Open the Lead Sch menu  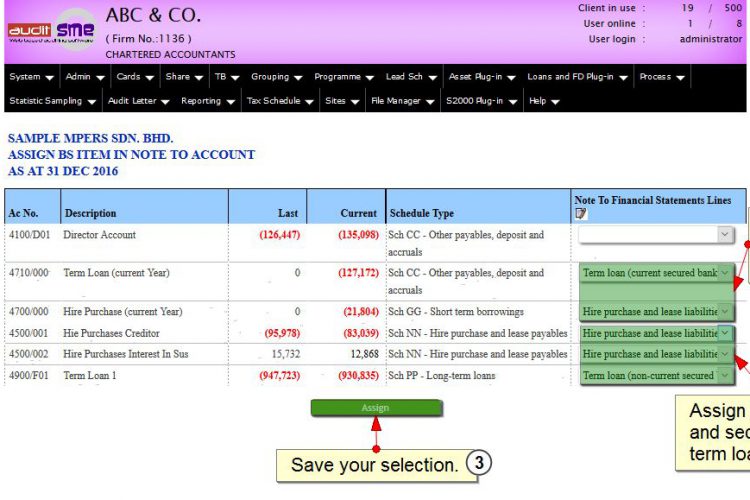(411, 77)
